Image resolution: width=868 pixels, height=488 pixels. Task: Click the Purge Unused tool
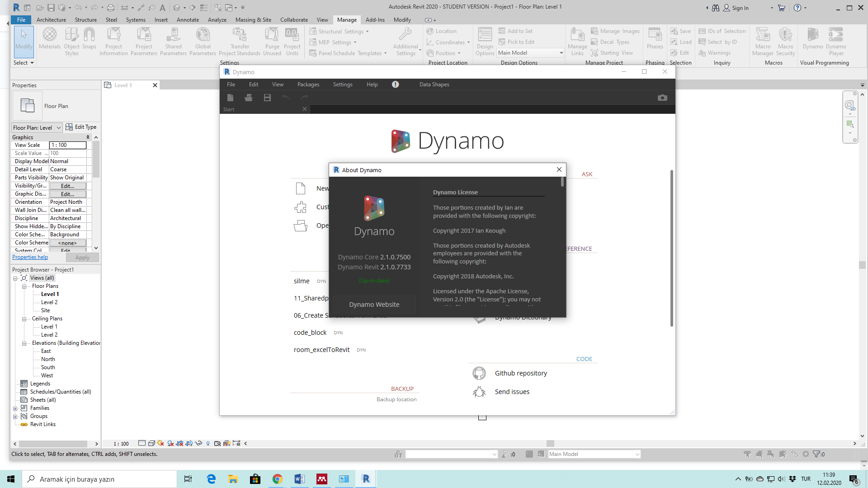pyautogui.click(x=272, y=41)
